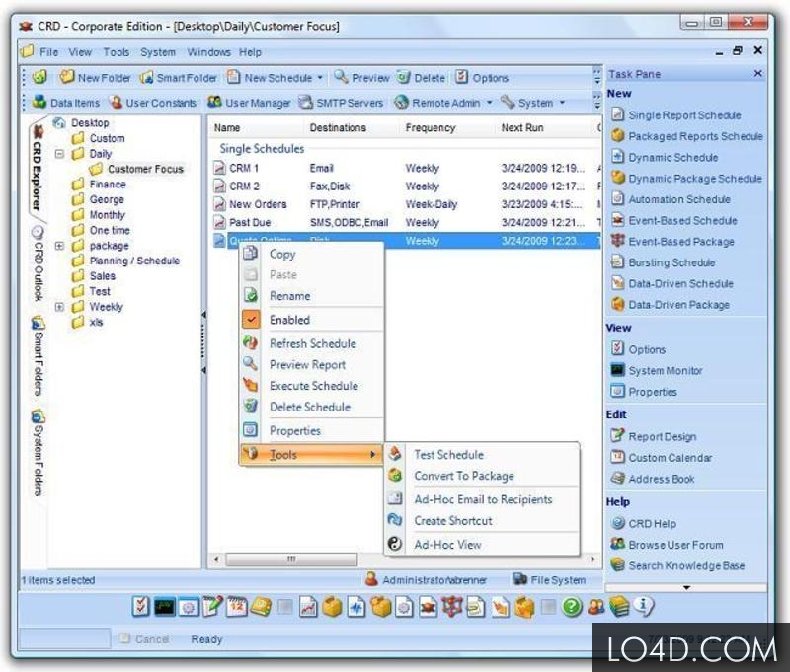Click the System Monitor icon in bottom toolbar
Viewport: 790px width, 672px height.
pyautogui.click(x=164, y=607)
